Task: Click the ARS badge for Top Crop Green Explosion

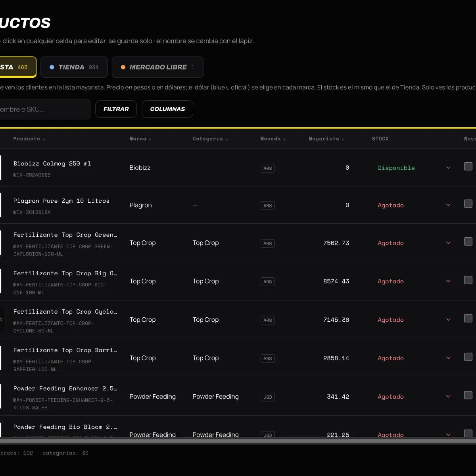Action: tap(268, 244)
